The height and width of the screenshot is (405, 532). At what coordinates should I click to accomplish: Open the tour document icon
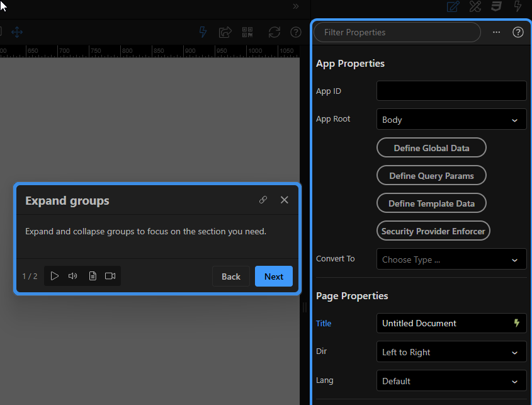point(93,276)
